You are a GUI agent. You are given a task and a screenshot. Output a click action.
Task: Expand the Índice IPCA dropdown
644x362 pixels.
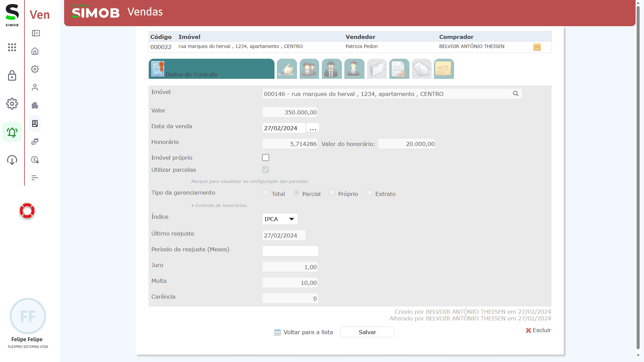click(280, 219)
